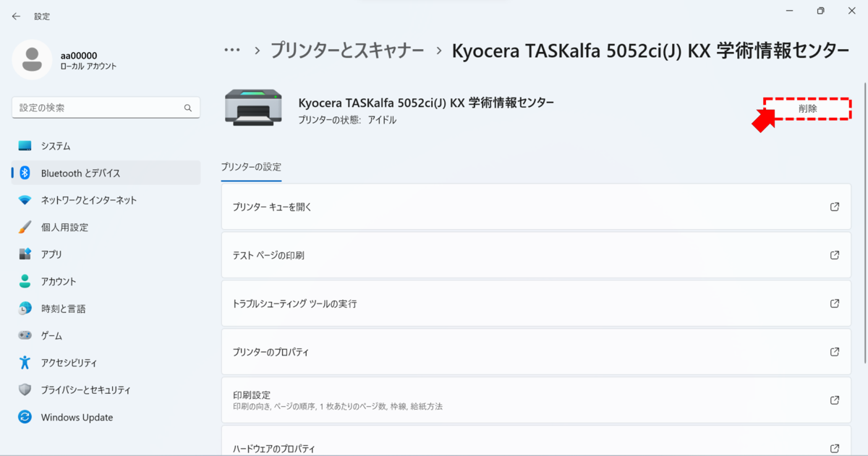Screen dimensions: 868x456
Task: Click the magnifier icon in search box
Action: 188,108
